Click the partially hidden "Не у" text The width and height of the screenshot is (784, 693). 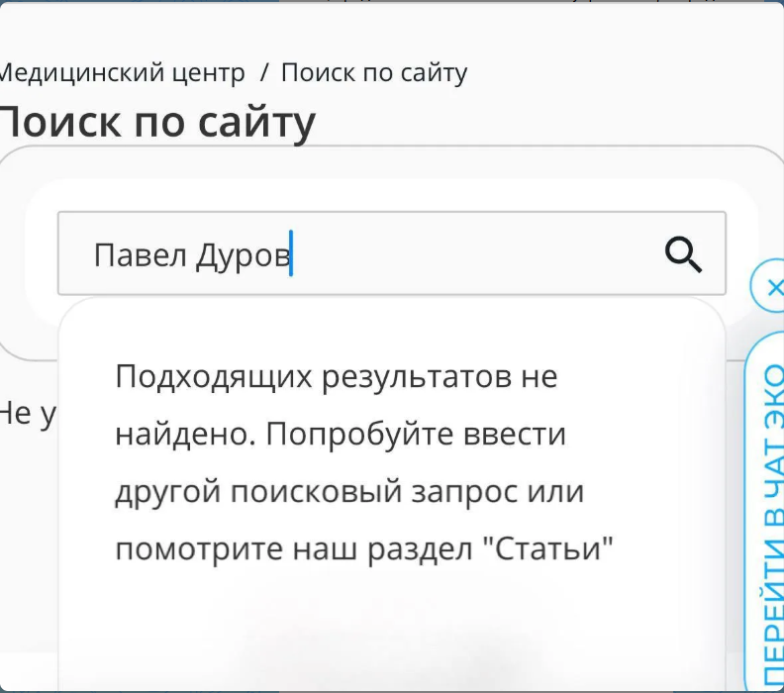[x=29, y=415]
